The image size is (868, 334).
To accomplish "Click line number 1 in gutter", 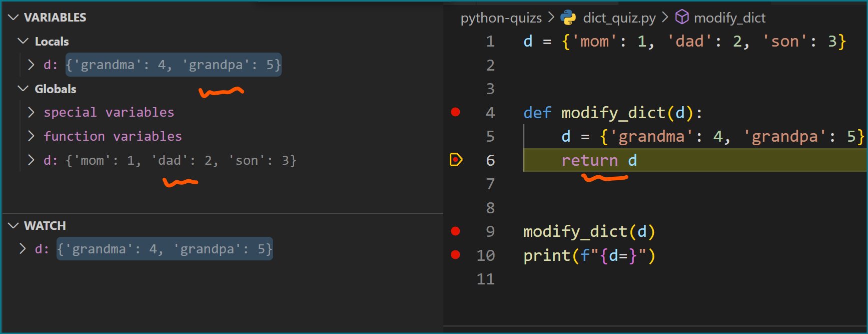I will tap(490, 41).
